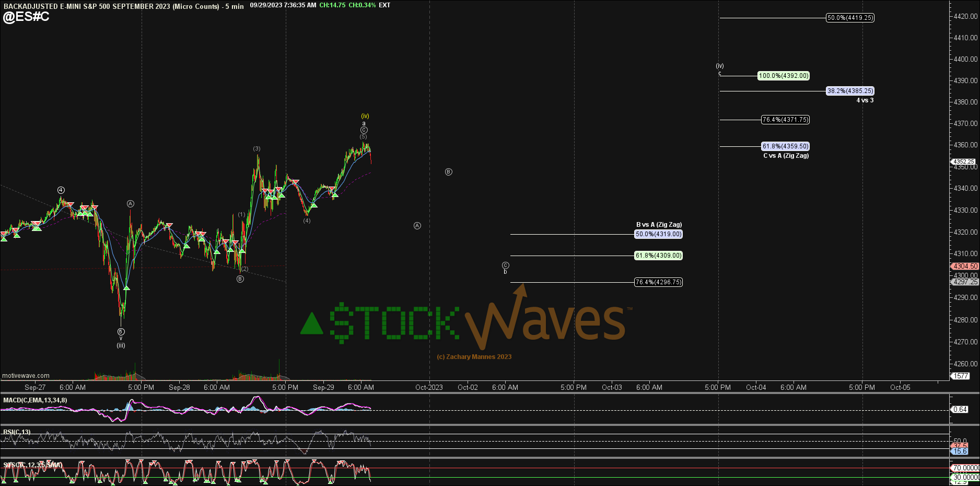
Task: Select the (4) wave label under the pullback
Action: (307, 221)
